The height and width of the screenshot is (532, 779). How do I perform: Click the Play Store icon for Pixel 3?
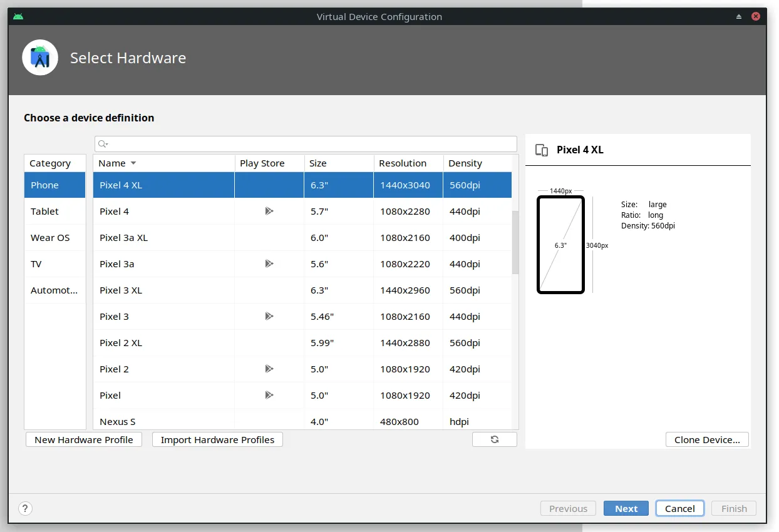click(269, 317)
